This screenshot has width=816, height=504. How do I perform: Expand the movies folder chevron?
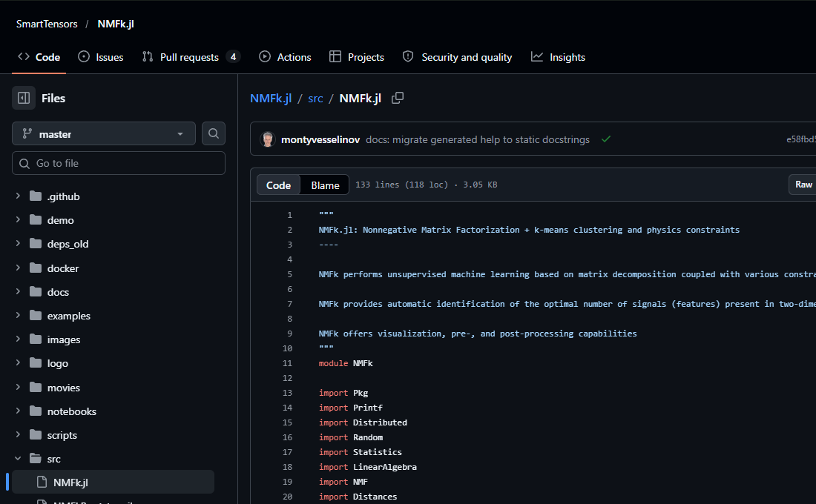(18, 388)
